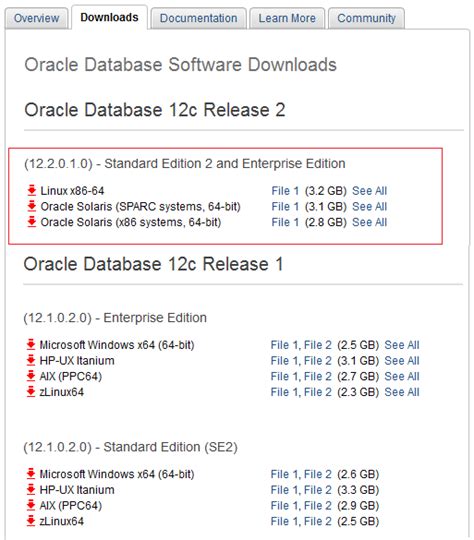Click download icon for SE2 zLinux64
This screenshot has width=474, height=540.
(x=31, y=521)
